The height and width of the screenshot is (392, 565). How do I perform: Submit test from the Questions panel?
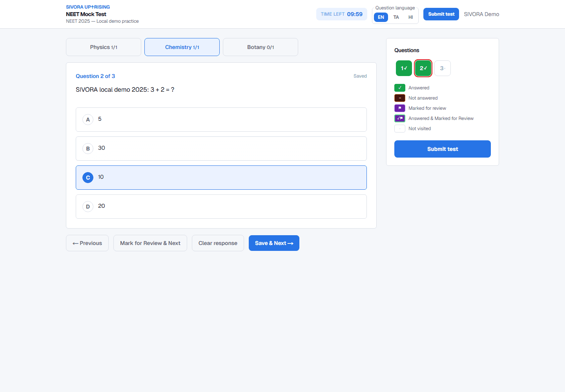pyautogui.click(x=443, y=149)
